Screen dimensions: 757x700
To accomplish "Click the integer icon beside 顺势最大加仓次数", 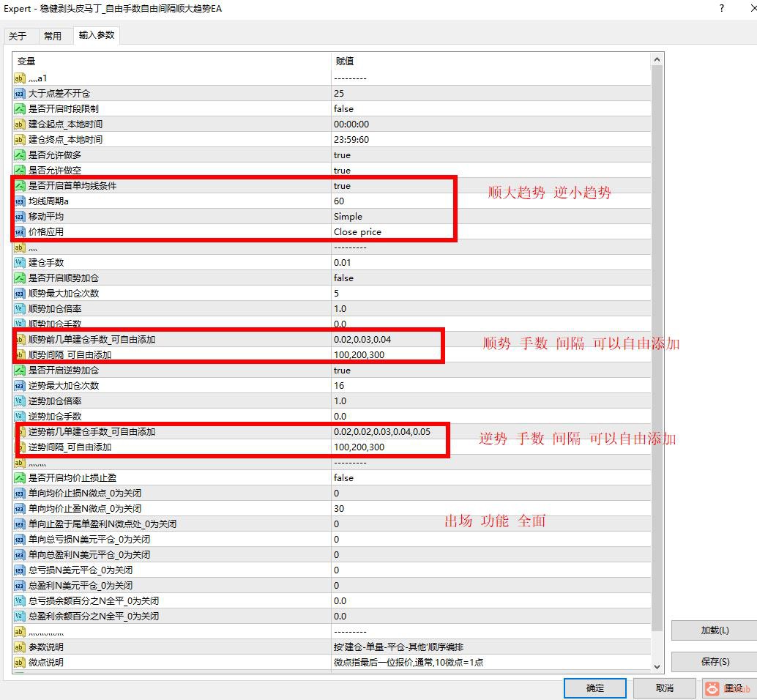I will click(x=19, y=294).
